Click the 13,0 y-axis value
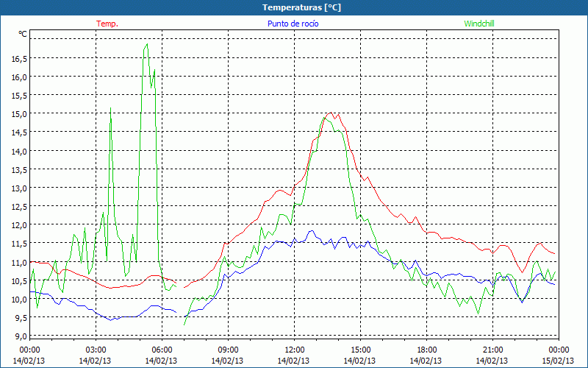The height and width of the screenshot is (368, 588). pyautogui.click(x=19, y=188)
